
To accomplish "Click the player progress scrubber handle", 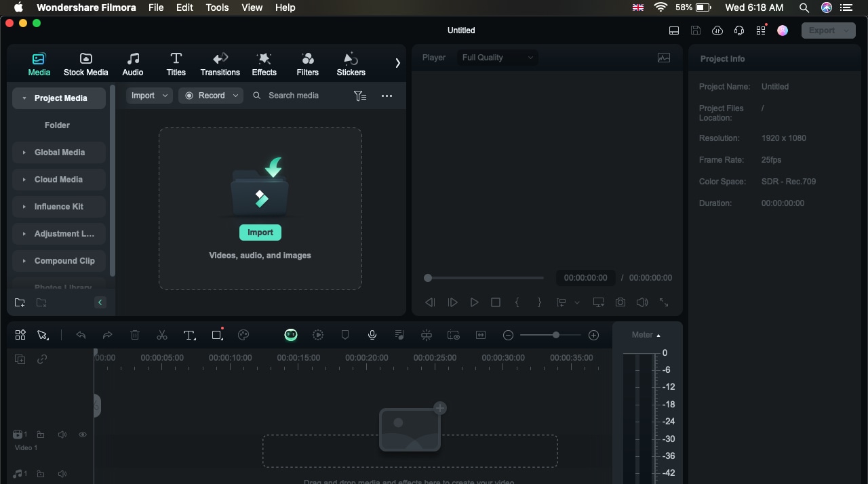I will (428, 278).
